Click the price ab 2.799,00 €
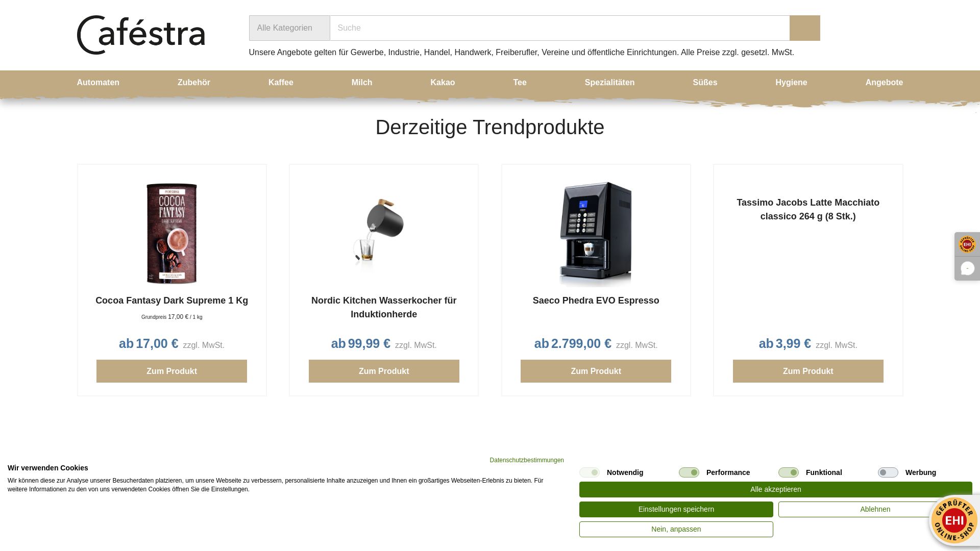980x551 pixels. click(x=573, y=344)
